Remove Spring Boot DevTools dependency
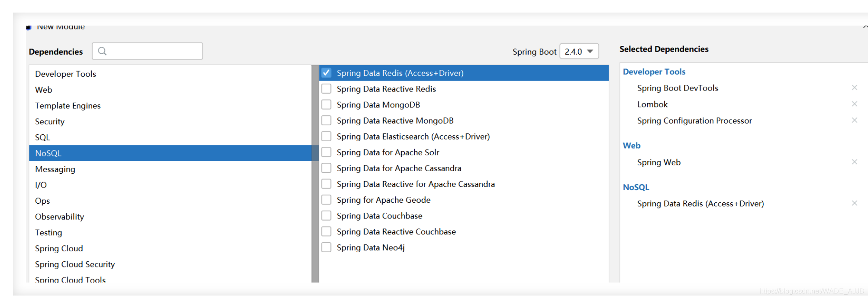Viewport: 868px width, 299px height. coord(854,88)
